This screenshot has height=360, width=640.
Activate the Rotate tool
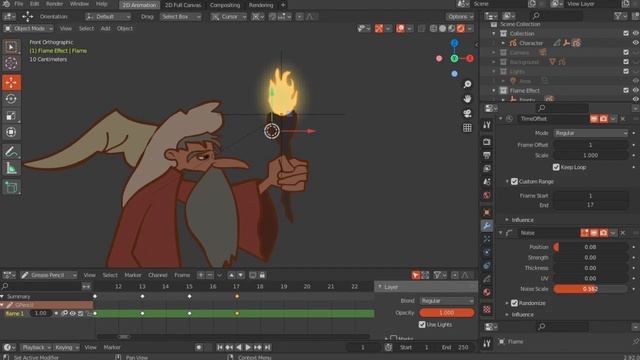tap(11, 99)
